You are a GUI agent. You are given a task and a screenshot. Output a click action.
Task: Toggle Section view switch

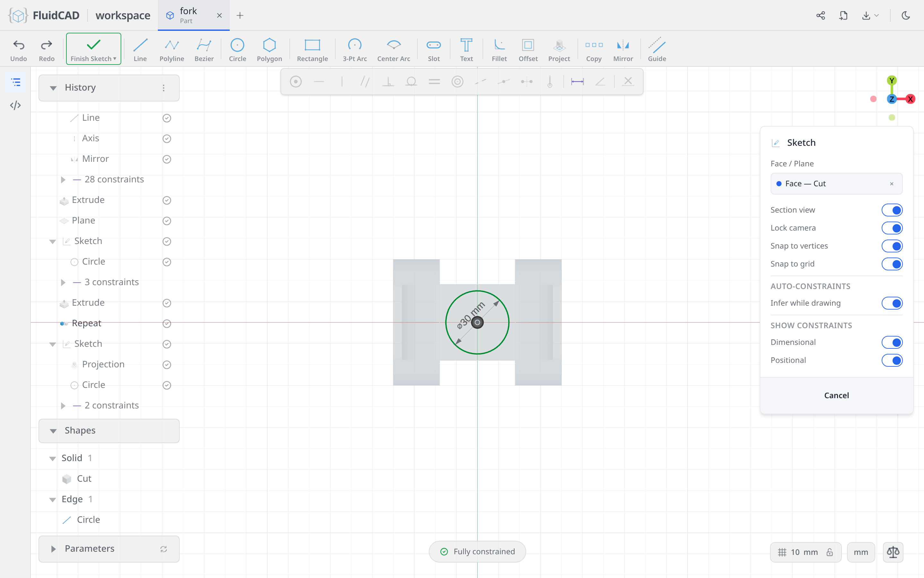pos(892,210)
